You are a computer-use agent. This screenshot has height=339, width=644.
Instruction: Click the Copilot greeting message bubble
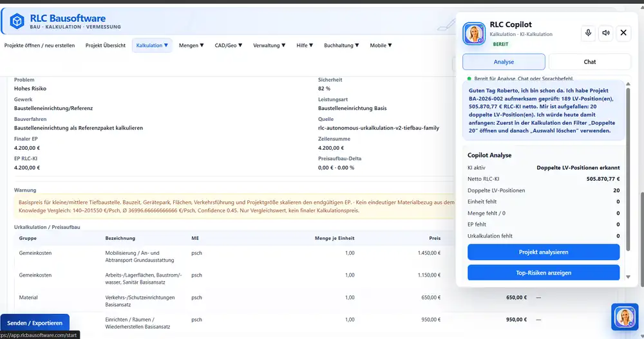click(544, 111)
